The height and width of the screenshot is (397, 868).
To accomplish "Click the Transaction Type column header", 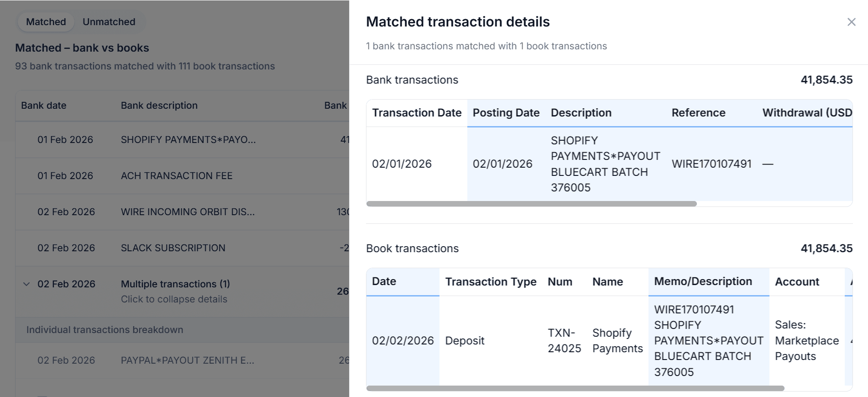I will click(491, 282).
